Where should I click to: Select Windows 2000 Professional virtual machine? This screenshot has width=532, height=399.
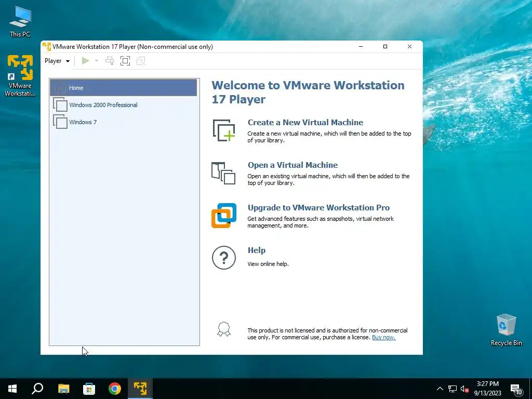point(123,105)
